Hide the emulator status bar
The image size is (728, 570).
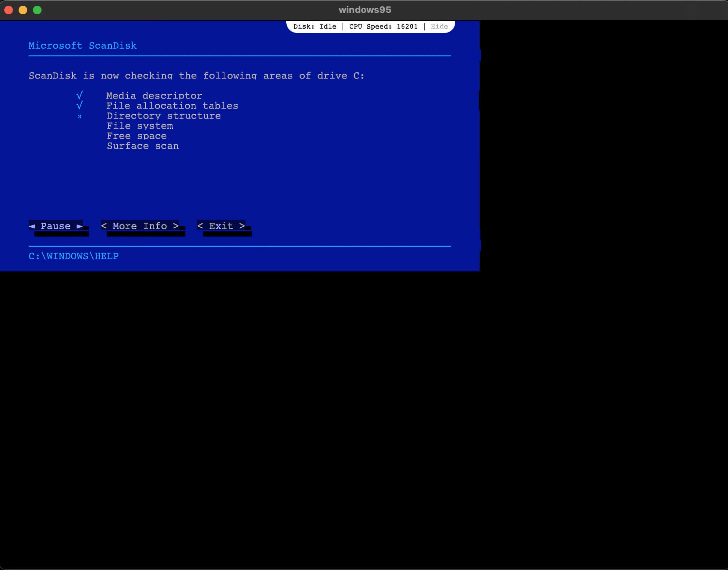click(x=439, y=26)
